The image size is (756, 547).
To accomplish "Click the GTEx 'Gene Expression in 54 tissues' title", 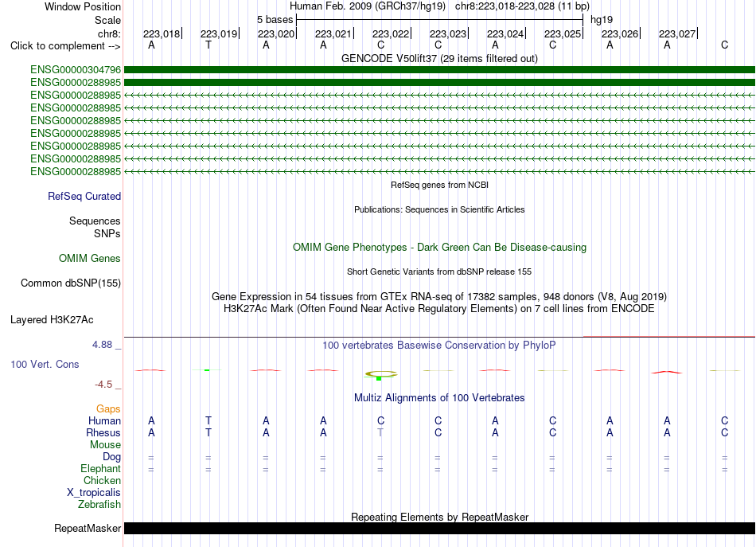I will (x=439, y=297).
